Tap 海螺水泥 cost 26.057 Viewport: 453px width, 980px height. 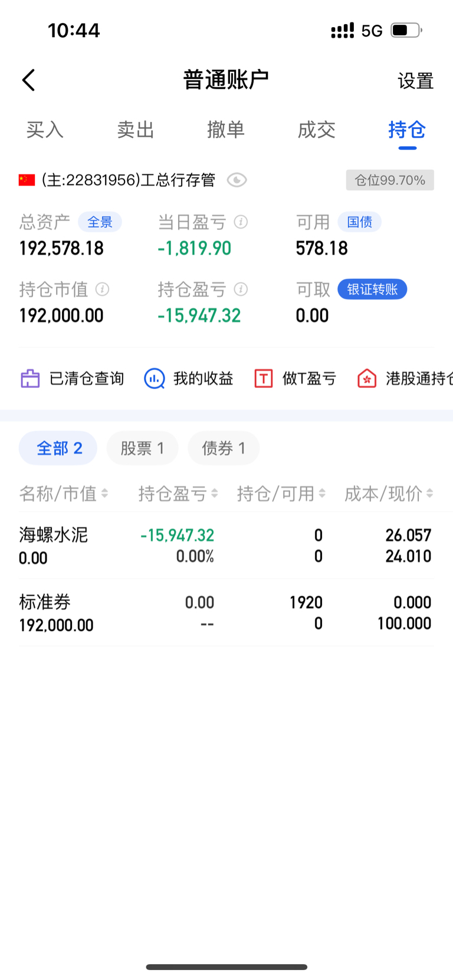tap(408, 535)
